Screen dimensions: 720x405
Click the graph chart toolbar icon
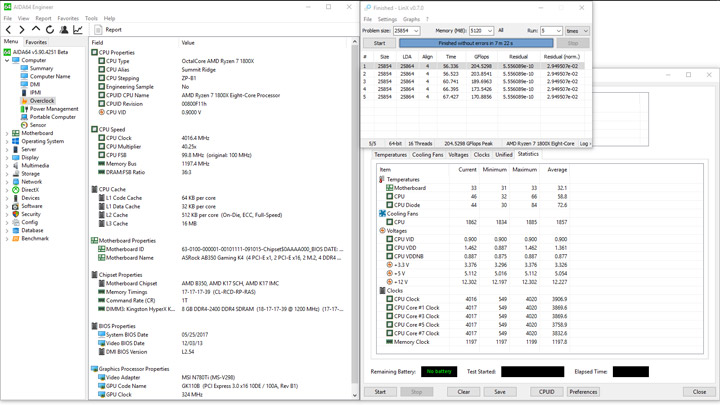pyautogui.click(x=78, y=30)
